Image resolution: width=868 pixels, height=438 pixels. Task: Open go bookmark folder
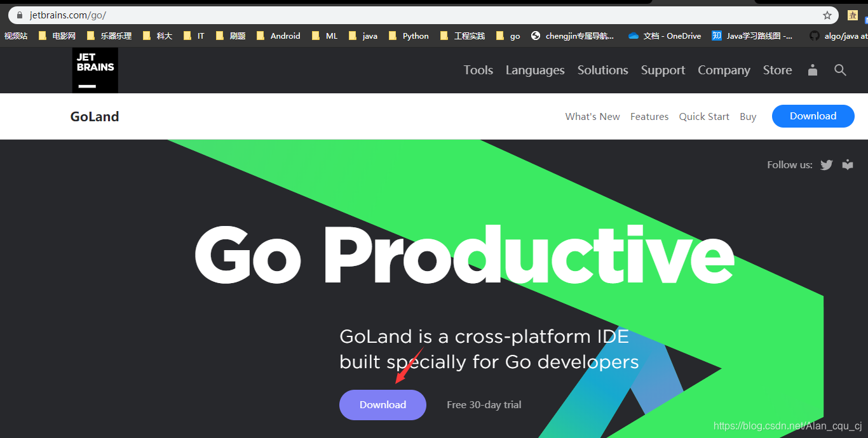click(508, 36)
